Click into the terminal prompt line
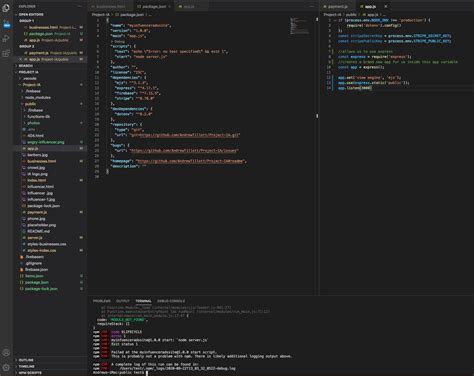This screenshot has width=474, height=376. (x=147, y=373)
